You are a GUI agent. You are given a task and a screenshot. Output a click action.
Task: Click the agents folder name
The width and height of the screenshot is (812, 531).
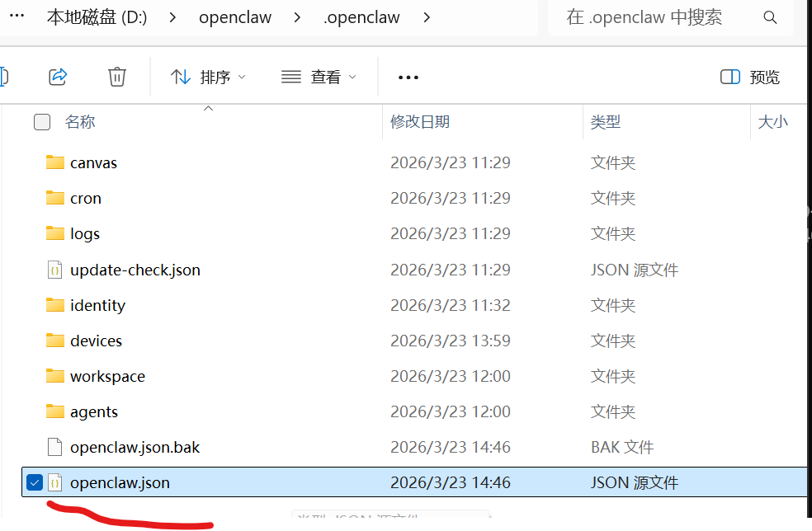click(94, 412)
